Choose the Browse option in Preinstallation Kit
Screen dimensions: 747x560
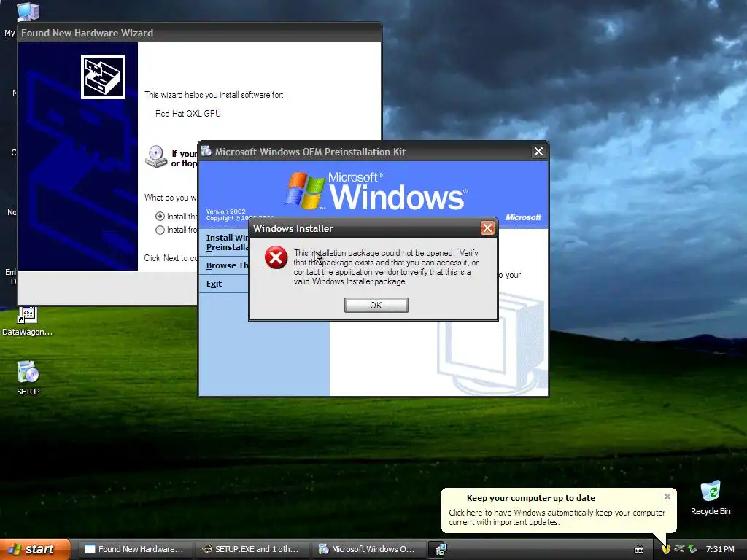pyautogui.click(x=227, y=265)
